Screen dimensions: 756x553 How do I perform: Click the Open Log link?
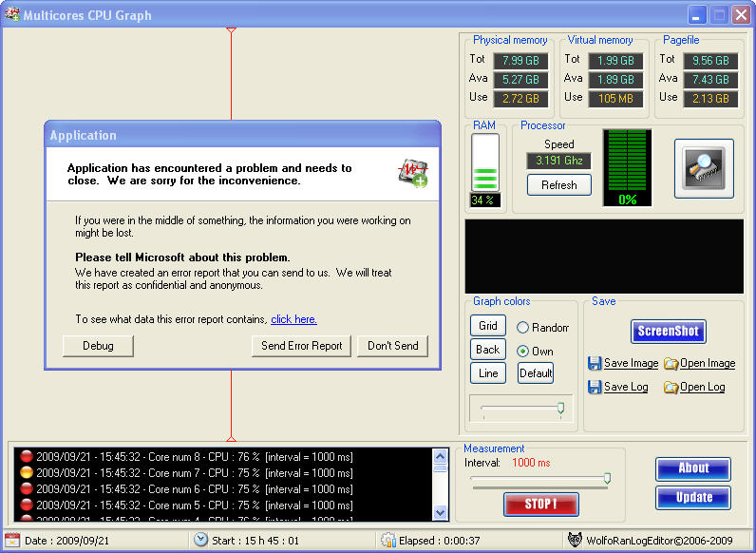703,387
